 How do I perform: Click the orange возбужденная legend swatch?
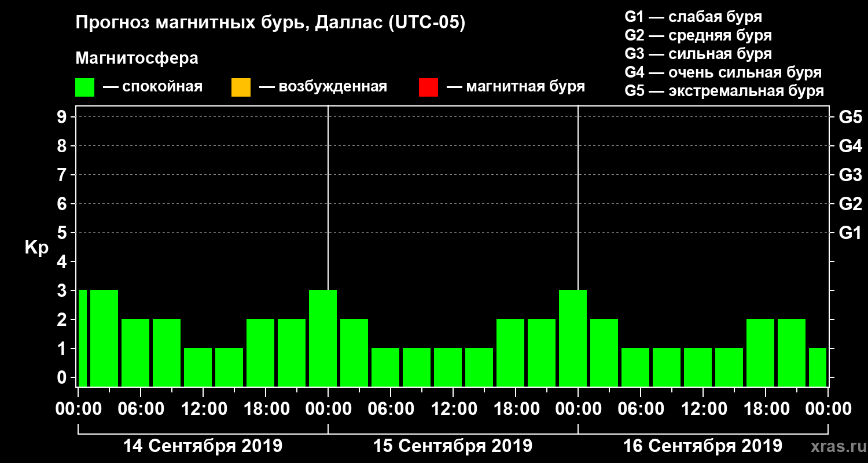[241, 87]
